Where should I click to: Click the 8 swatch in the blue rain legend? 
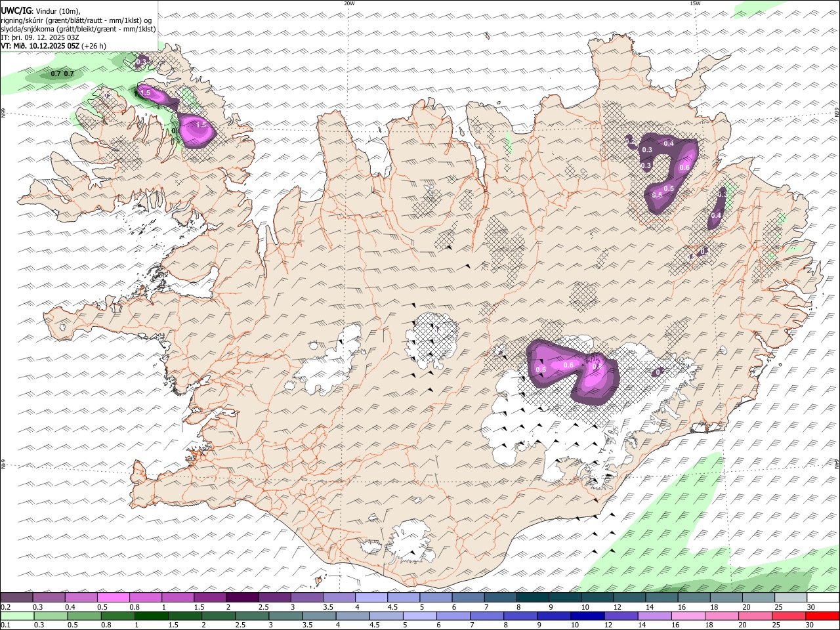[x=521, y=616]
